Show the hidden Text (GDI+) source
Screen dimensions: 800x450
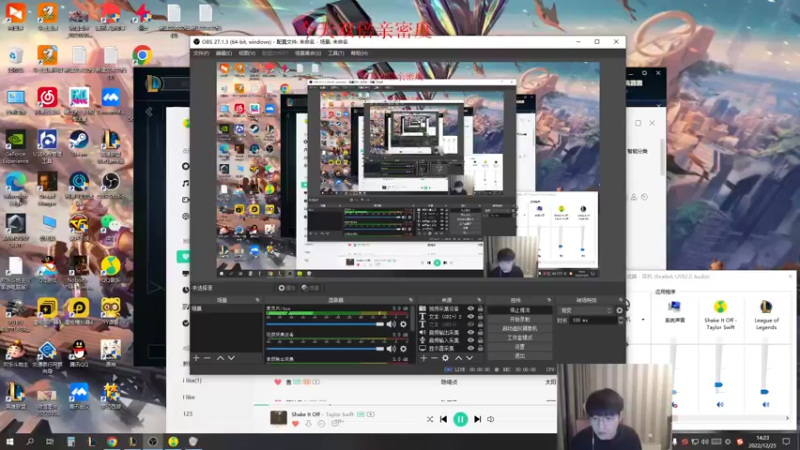pyautogui.click(x=470, y=324)
